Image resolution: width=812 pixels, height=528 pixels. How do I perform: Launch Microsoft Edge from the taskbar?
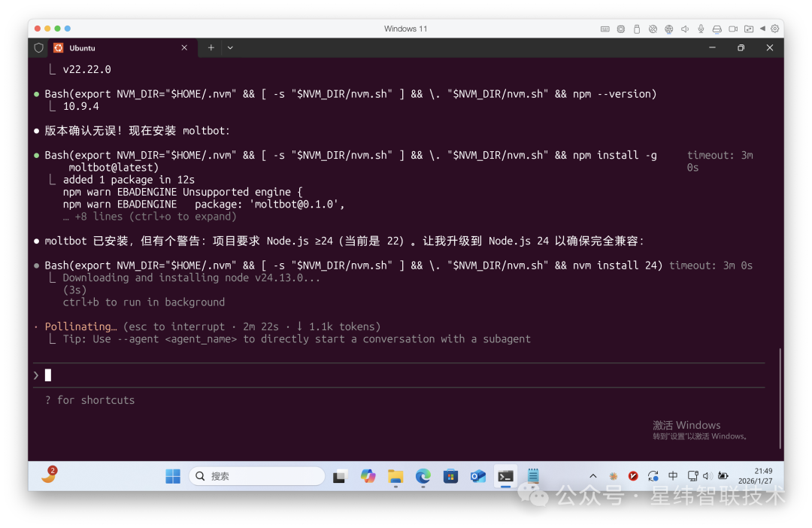click(x=423, y=476)
